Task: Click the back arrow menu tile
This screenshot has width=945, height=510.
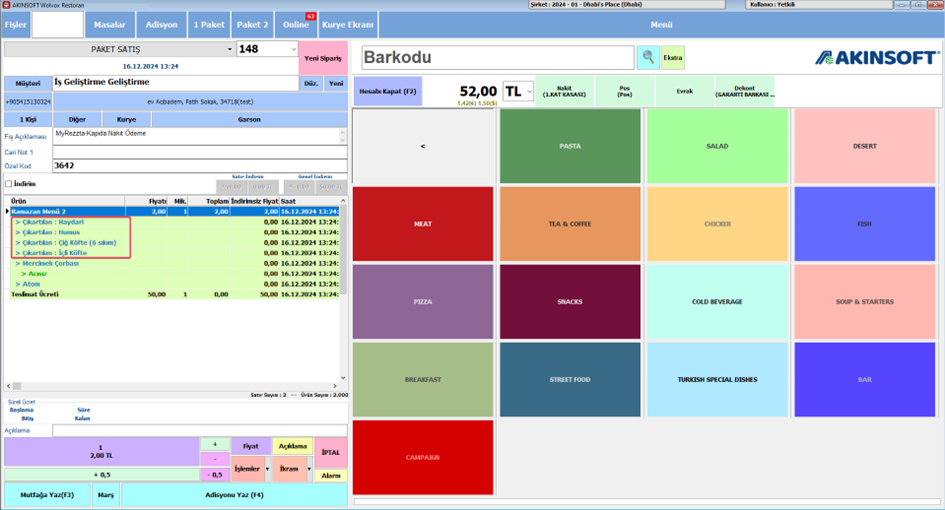Action: 422,146
